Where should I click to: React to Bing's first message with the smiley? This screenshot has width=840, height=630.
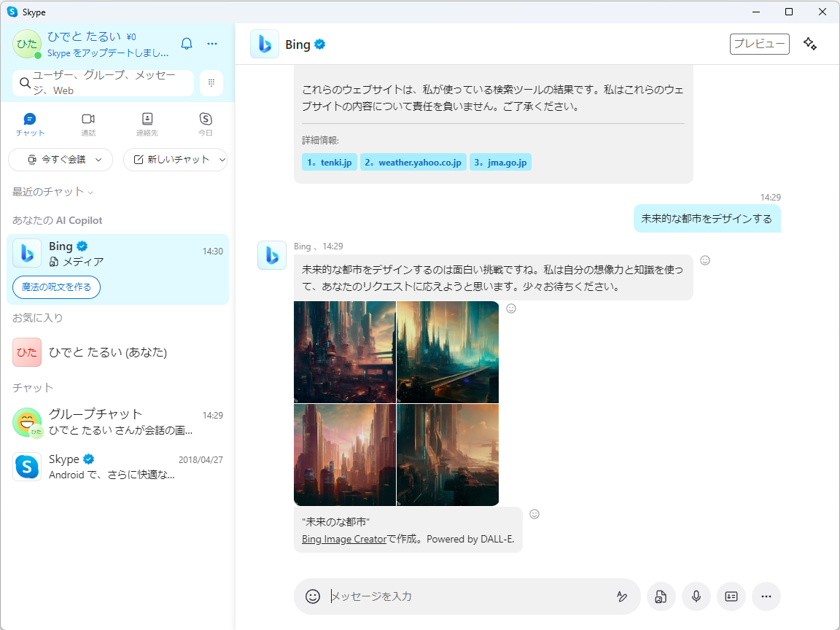(x=704, y=260)
